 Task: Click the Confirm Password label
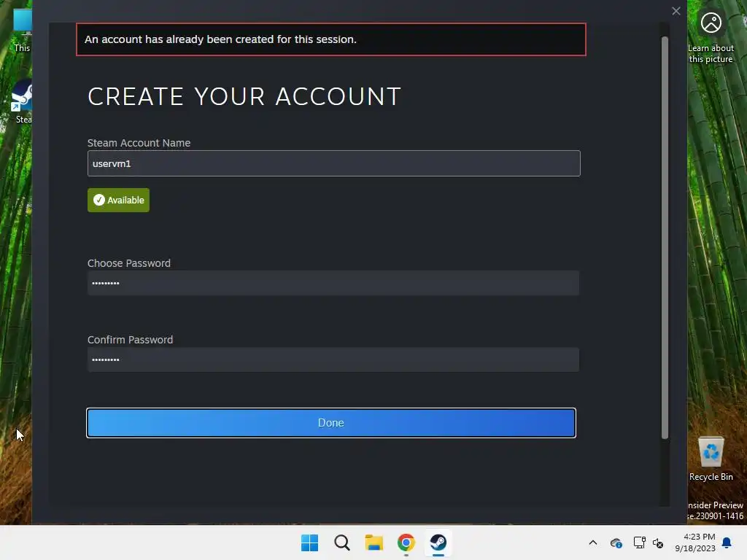130,340
